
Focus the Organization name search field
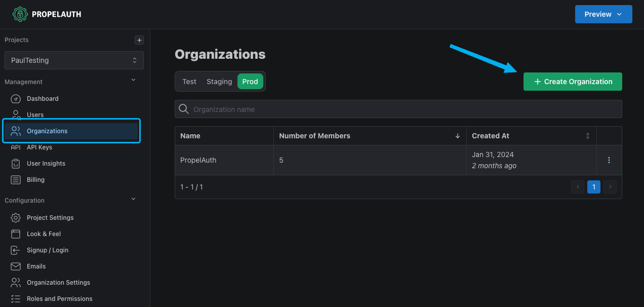point(398,109)
